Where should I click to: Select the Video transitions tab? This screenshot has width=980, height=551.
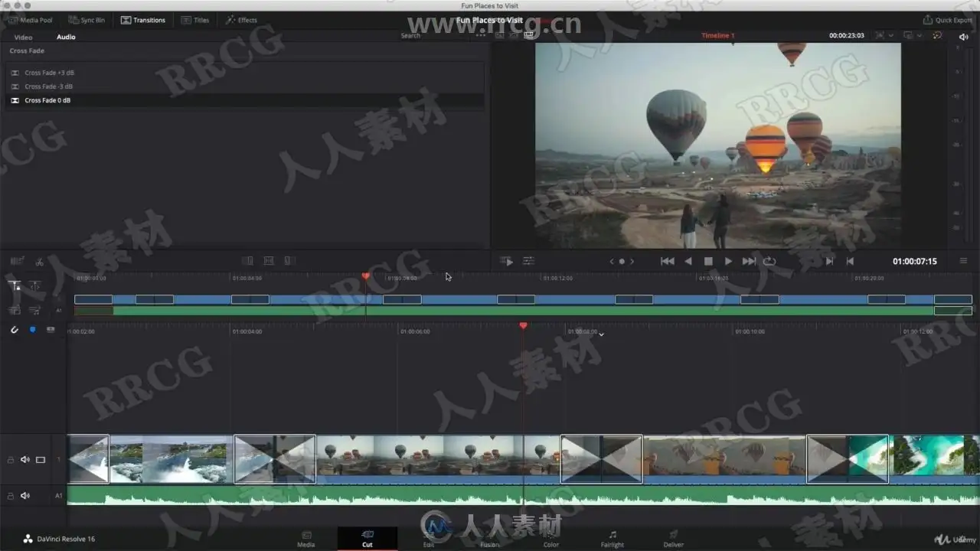click(23, 37)
